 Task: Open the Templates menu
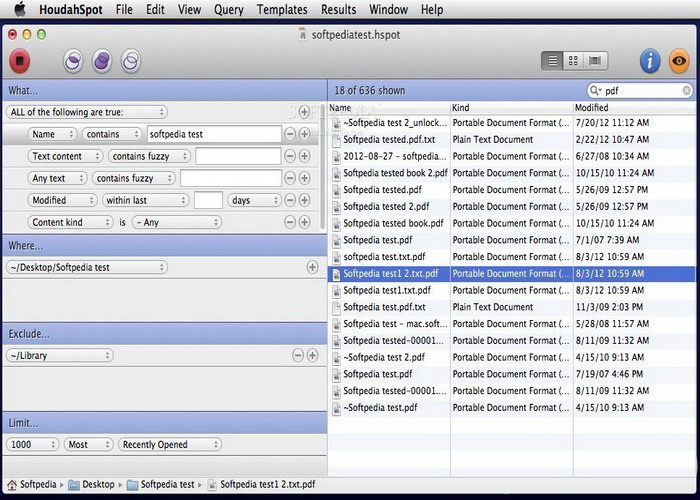click(282, 10)
